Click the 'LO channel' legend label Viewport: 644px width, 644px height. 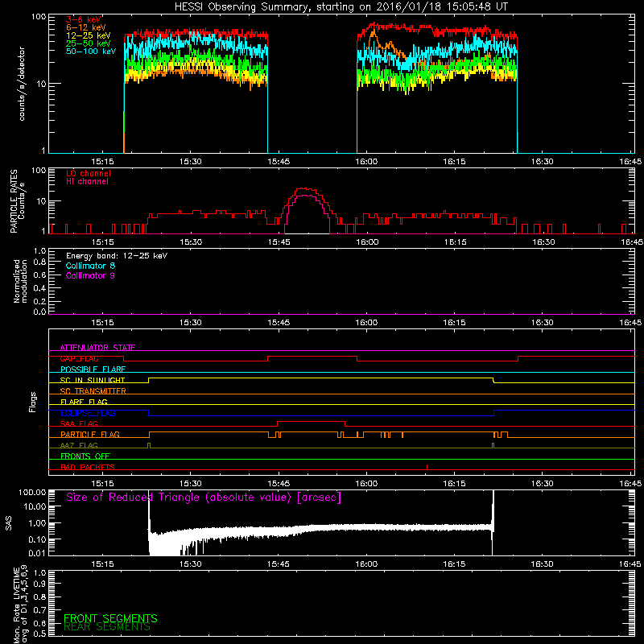click(89, 173)
